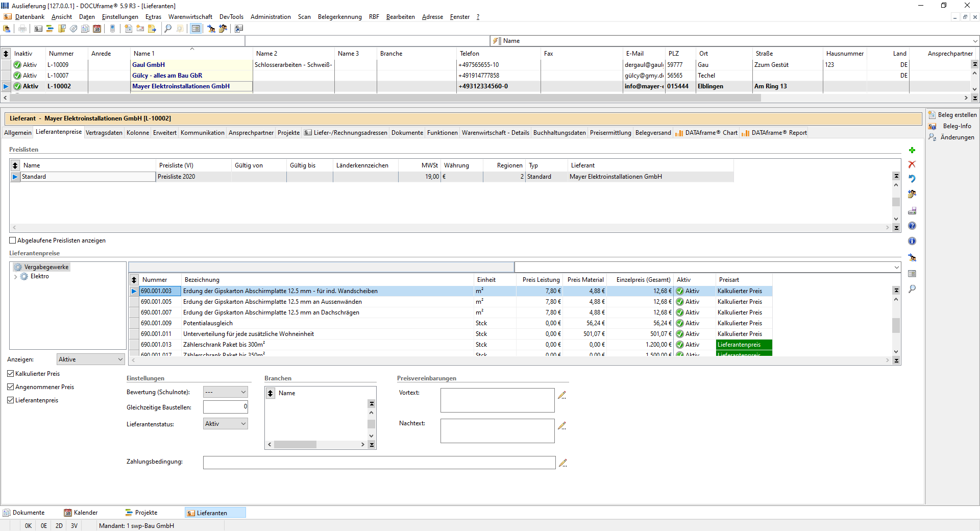Open help with blue question mark icon
This screenshot has width=980, height=531.
[x=912, y=226]
